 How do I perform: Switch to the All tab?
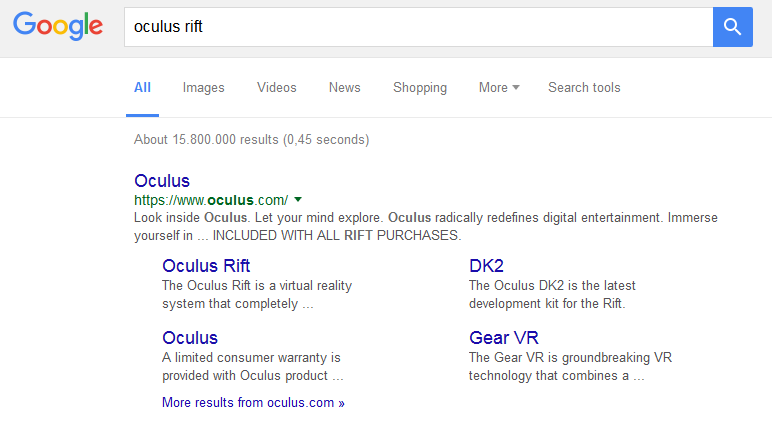[x=143, y=88]
